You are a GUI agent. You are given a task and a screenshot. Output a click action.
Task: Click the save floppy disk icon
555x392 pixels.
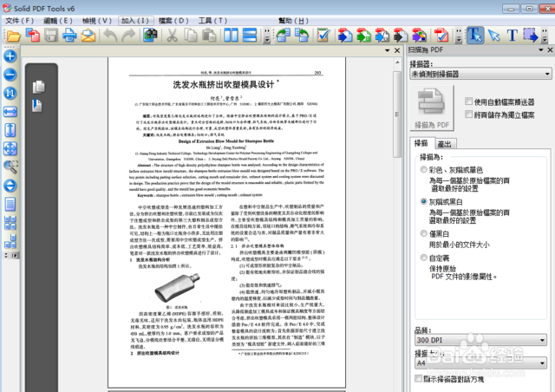click(51, 36)
